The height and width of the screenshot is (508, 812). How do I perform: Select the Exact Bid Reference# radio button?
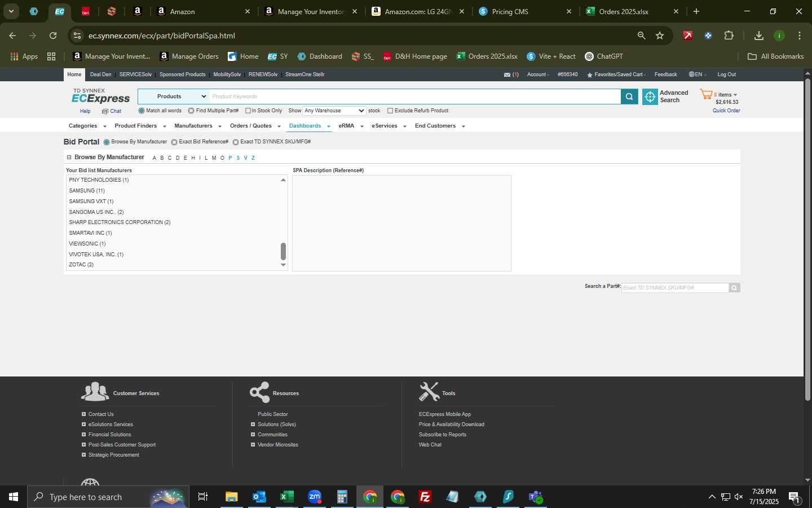pos(174,142)
